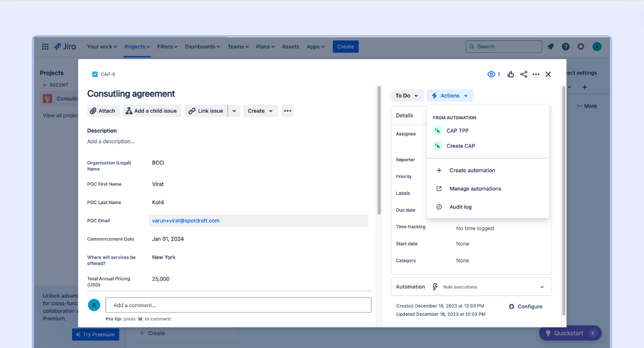
Task: Open the notifications icon in top bar
Action: click(x=550, y=47)
